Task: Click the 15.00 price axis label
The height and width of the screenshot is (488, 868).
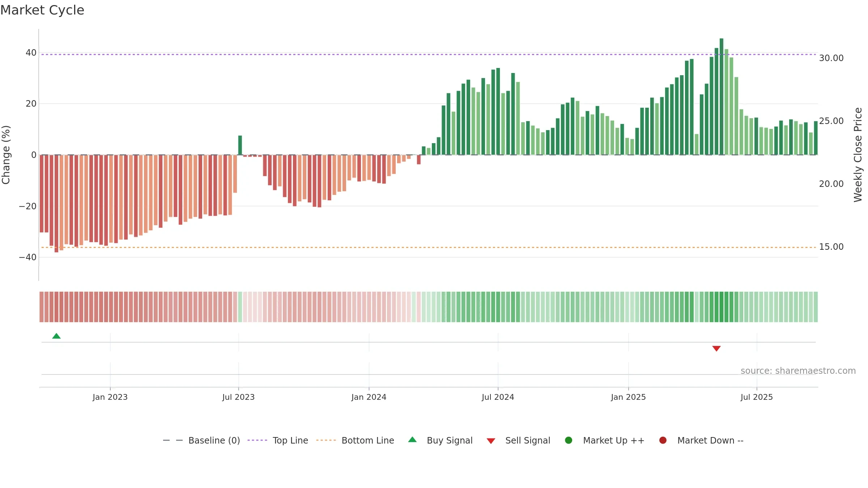Action: tap(831, 247)
